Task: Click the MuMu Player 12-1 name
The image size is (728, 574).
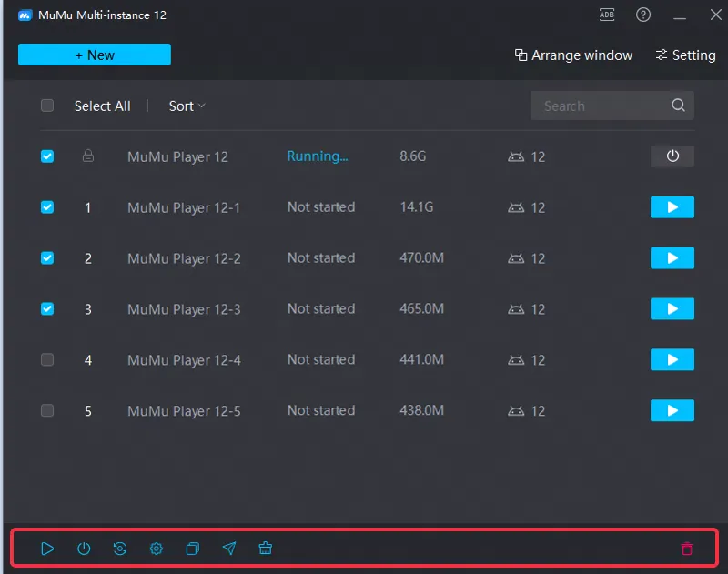Action: point(184,208)
